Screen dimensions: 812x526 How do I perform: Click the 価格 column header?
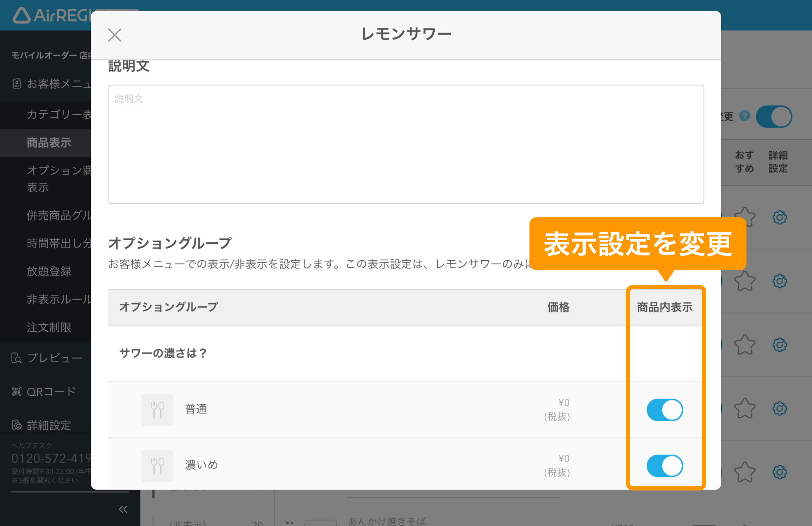tap(558, 307)
